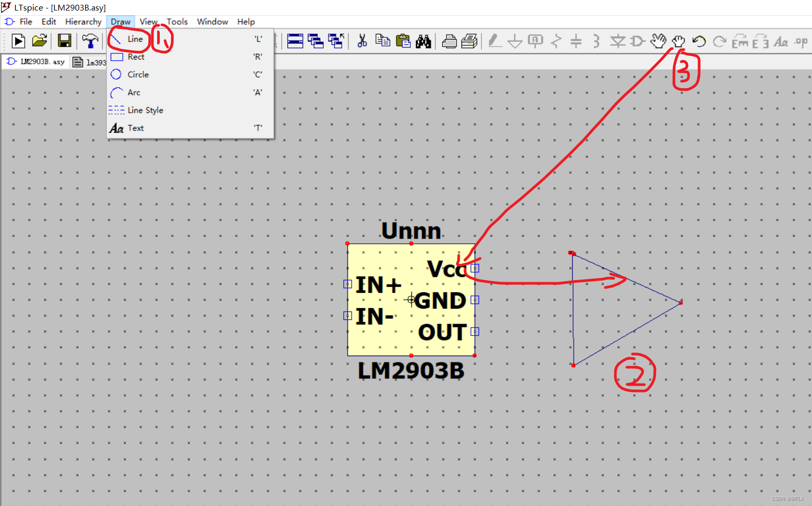Click the Inductor toolbar icon

(596, 41)
